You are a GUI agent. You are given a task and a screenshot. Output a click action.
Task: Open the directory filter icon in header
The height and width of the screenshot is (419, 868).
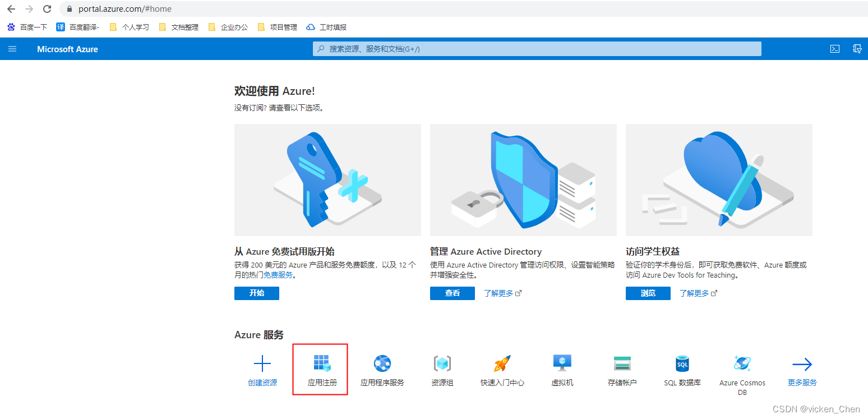click(857, 49)
